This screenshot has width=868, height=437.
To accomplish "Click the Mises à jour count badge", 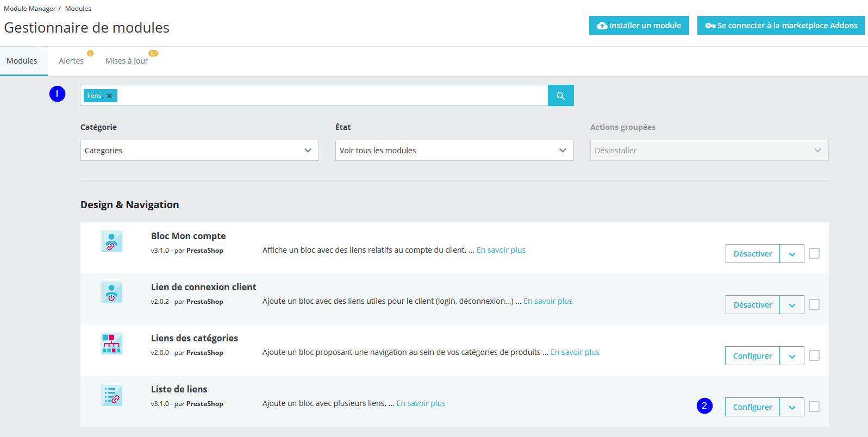I will [153, 53].
